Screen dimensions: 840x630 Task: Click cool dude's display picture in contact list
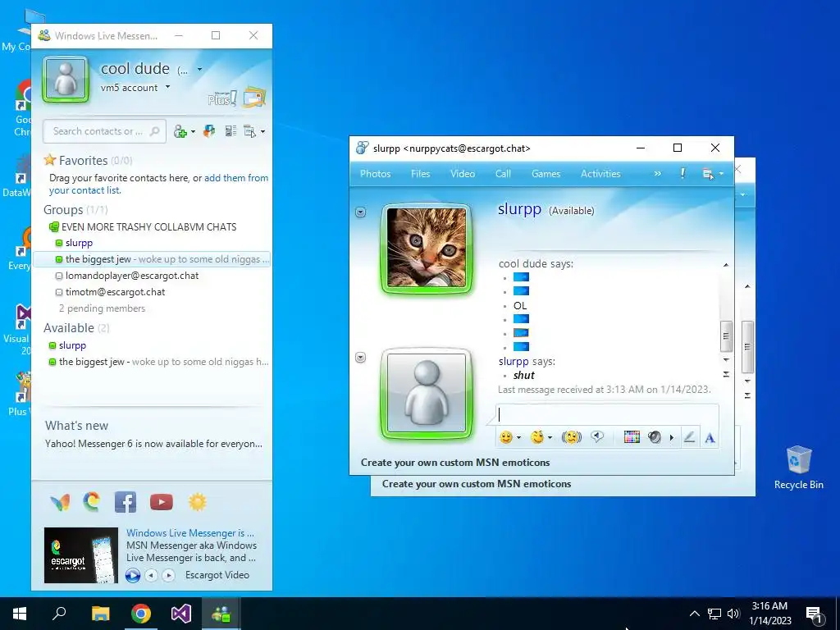click(x=66, y=80)
